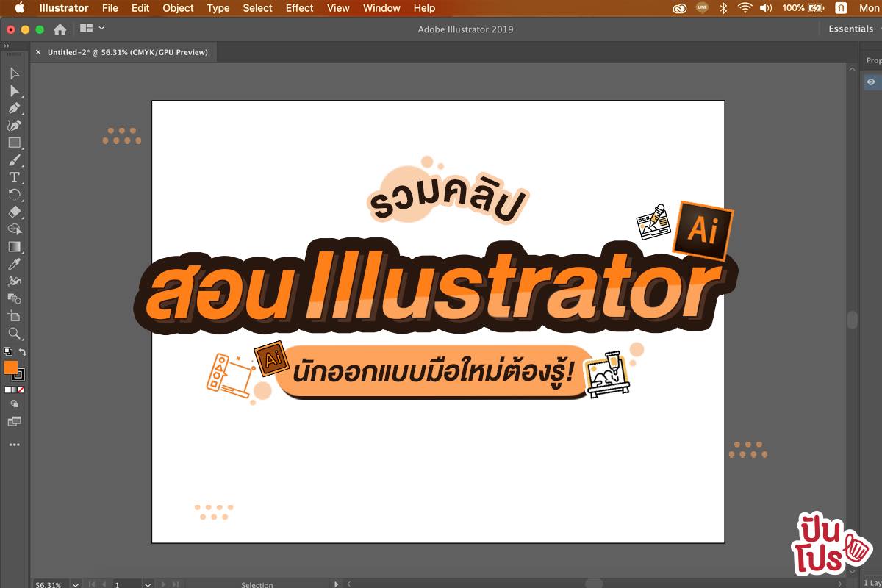This screenshot has height=588, width=882.
Task: Set paint mode to Color
Action: coord(7,390)
